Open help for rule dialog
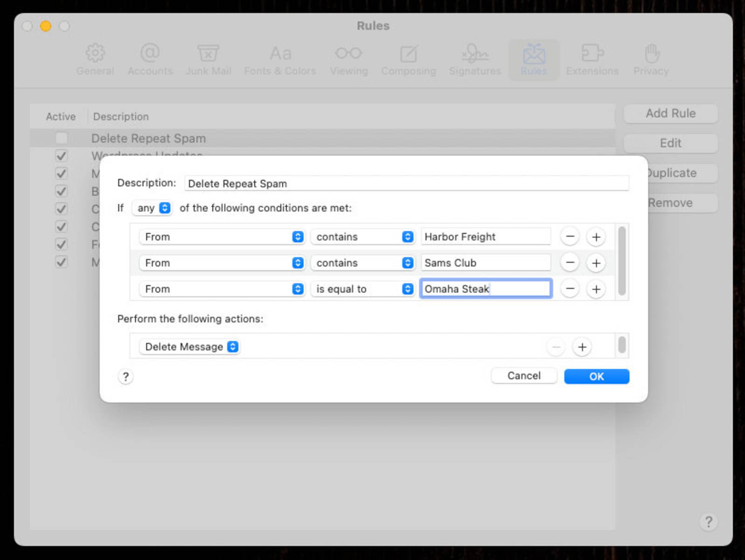This screenshot has height=560, width=745. [x=125, y=377]
